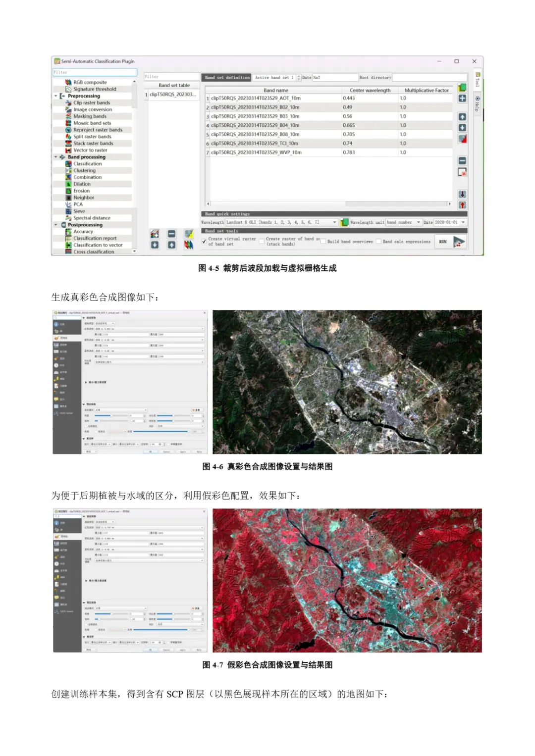Image resolution: width=535 pixels, height=756 pixels.
Task: Click Cancel in true-color properties dialog
Action: coord(166,452)
